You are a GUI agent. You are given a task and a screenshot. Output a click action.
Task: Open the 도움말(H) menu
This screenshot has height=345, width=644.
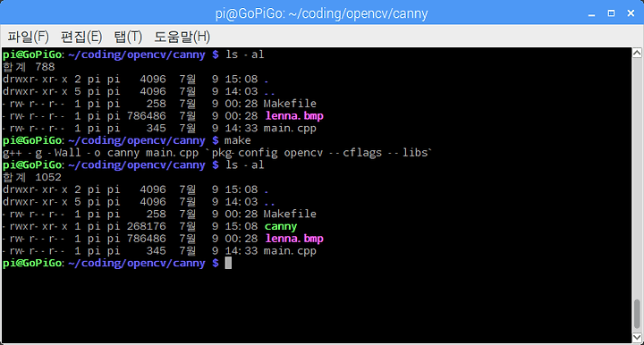pyautogui.click(x=182, y=37)
